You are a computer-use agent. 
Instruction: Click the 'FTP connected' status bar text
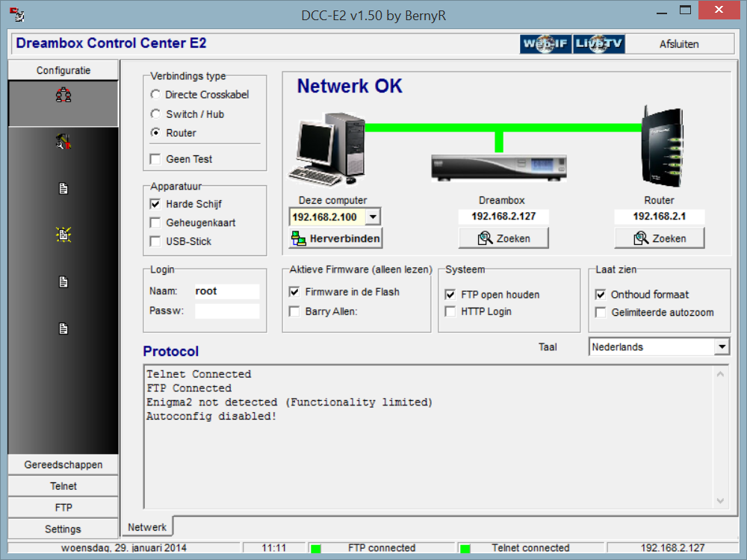tap(382, 547)
